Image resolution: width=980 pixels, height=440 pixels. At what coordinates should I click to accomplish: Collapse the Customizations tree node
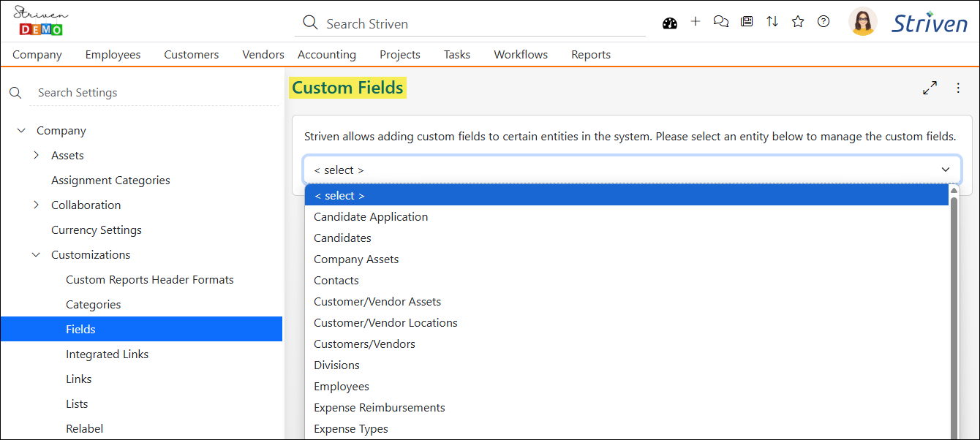point(36,255)
